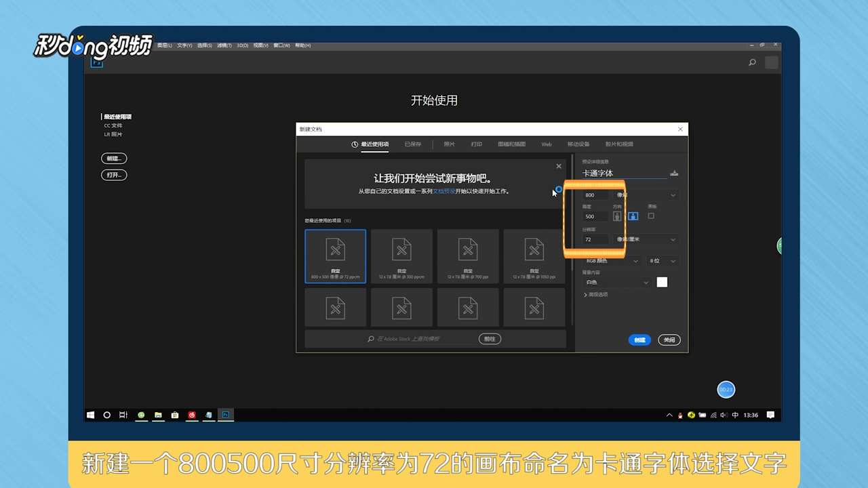Switch to the Saved (已保存) tab
Image resolution: width=868 pixels, height=488 pixels.
click(x=413, y=144)
